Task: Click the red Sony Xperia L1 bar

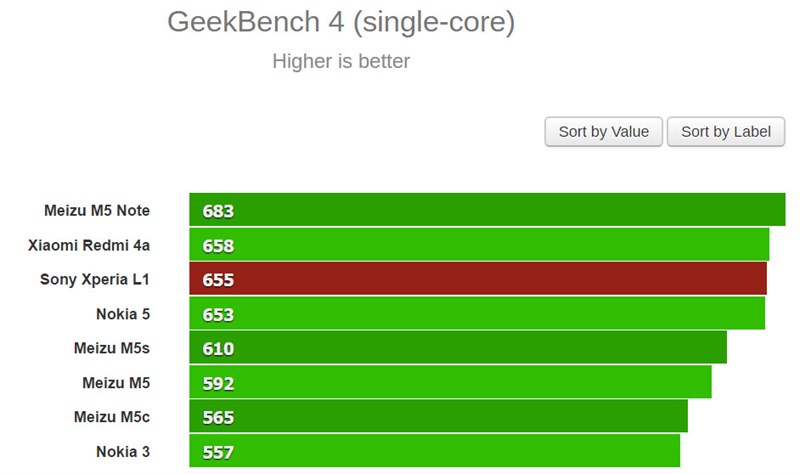Action: pos(478,279)
